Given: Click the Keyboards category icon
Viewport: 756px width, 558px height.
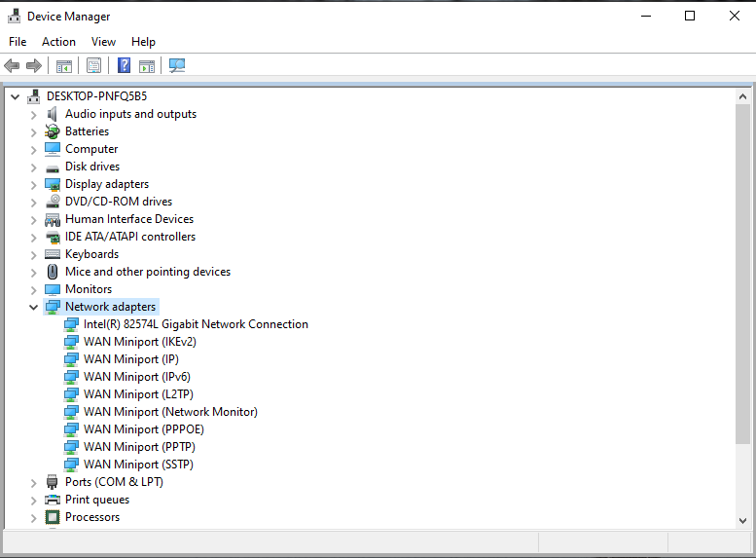Looking at the screenshot, I should tap(53, 254).
